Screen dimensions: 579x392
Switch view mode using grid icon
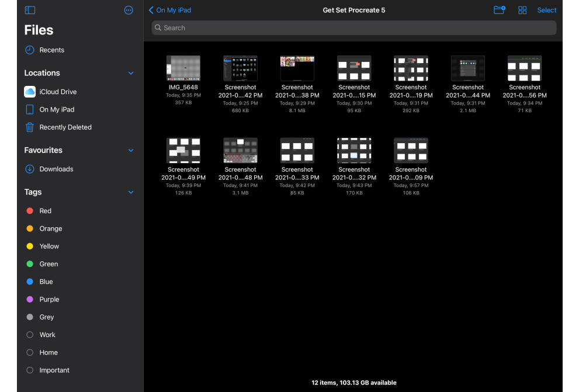[x=522, y=10]
